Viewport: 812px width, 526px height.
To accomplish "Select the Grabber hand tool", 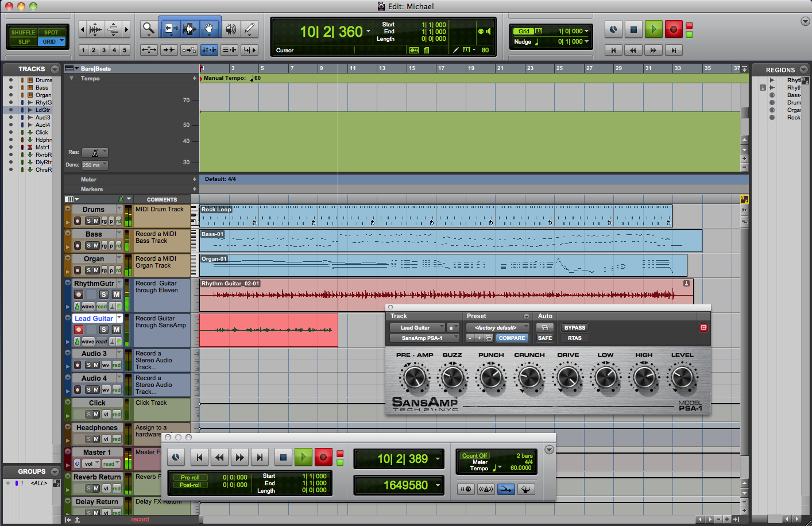I will click(209, 28).
